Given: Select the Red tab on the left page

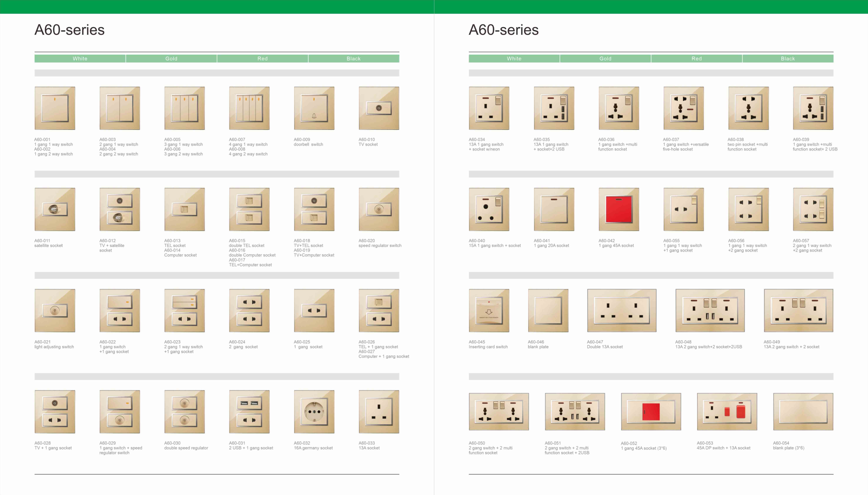Looking at the screenshot, I should tap(262, 59).
